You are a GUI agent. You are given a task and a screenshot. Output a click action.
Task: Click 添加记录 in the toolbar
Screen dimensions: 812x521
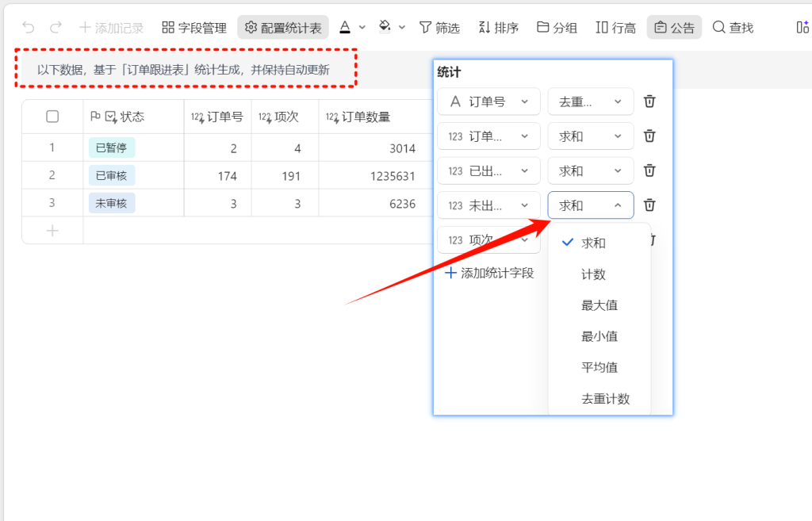(111, 28)
